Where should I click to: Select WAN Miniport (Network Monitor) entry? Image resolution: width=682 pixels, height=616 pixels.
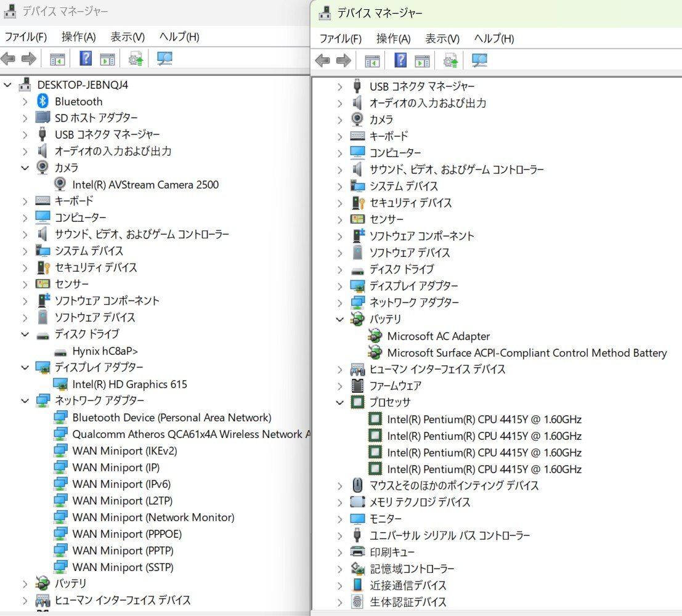(153, 517)
